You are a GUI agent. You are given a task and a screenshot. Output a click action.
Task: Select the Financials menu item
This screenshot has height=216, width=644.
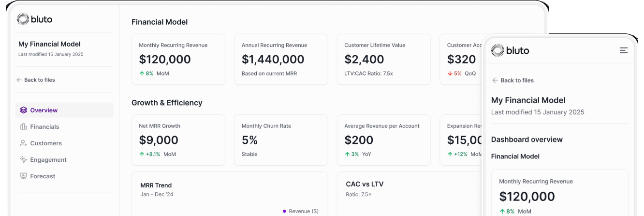(44, 127)
